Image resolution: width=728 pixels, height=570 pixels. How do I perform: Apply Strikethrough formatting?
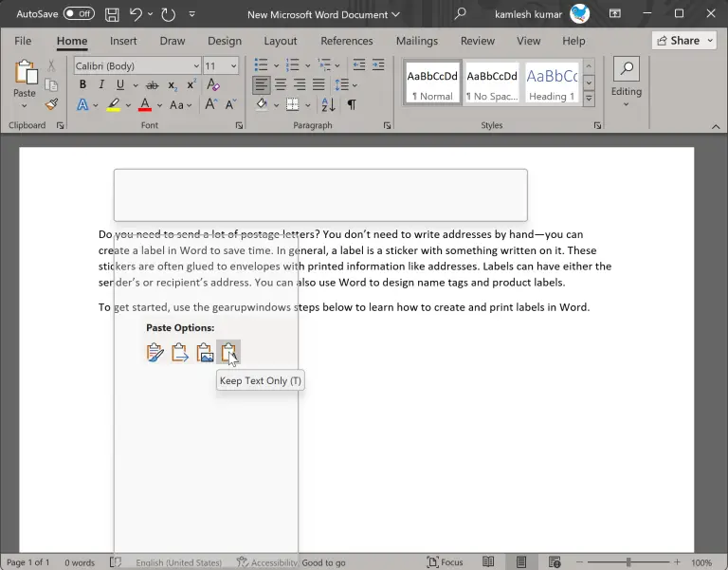coord(153,85)
